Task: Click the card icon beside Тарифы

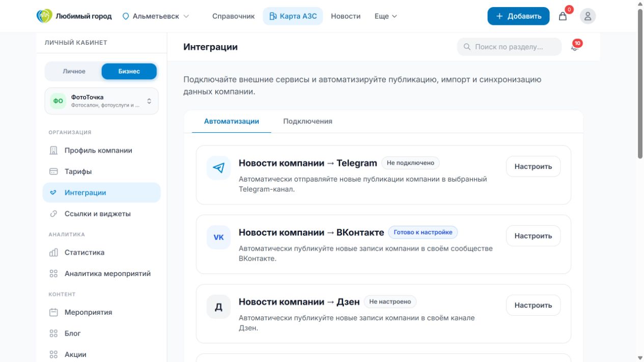Action: click(x=53, y=172)
